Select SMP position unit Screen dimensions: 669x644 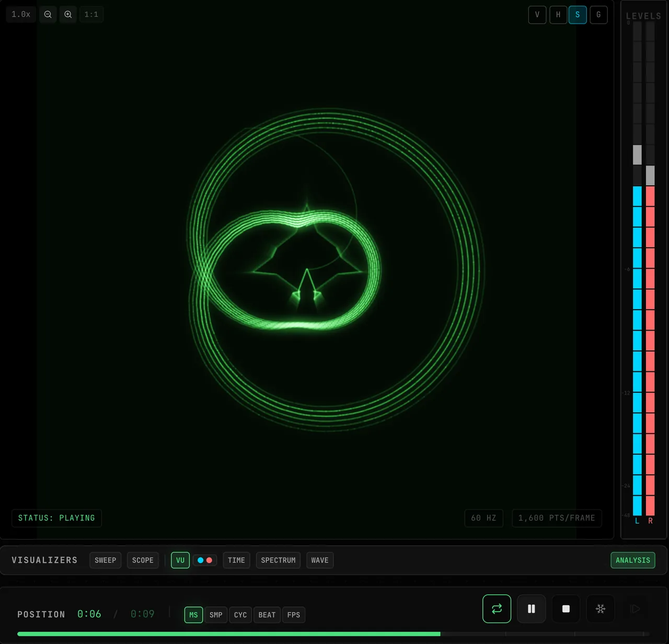coord(216,615)
